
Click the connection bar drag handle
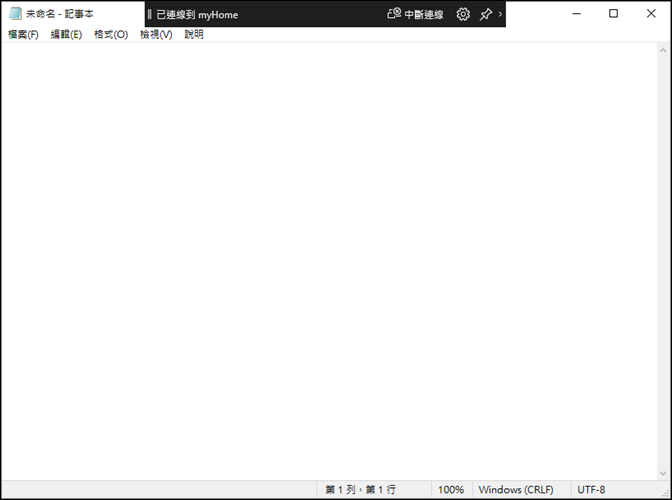[149, 14]
